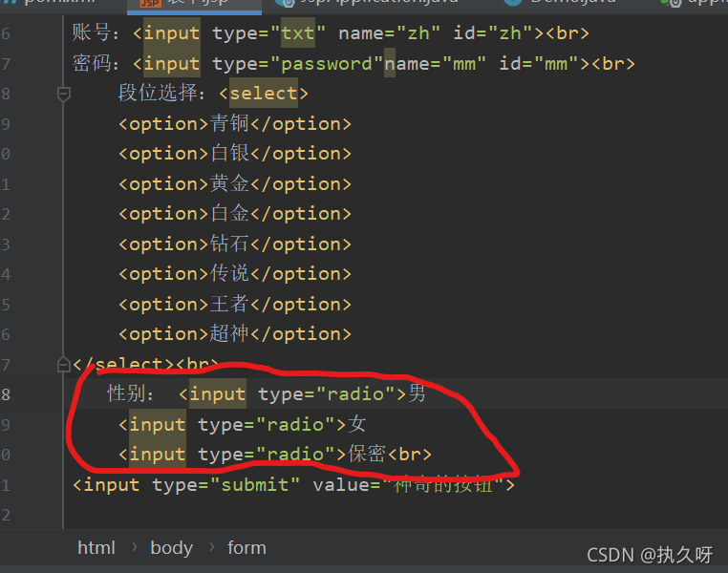Click the id="mm" attribute
The height and width of the screenshot is (573, 728).
(539, 64)
